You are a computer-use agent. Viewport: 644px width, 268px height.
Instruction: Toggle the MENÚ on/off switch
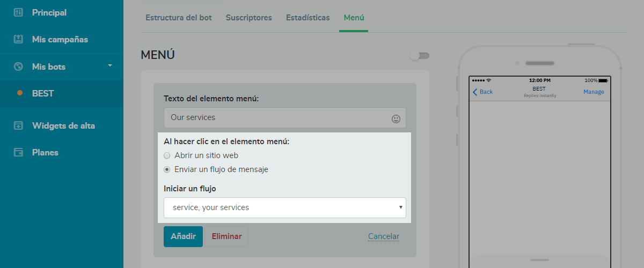(420, 56)
